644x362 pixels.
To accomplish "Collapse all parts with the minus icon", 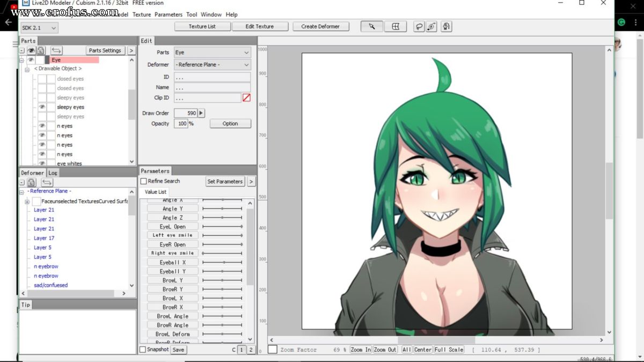I will pos(22,50).
